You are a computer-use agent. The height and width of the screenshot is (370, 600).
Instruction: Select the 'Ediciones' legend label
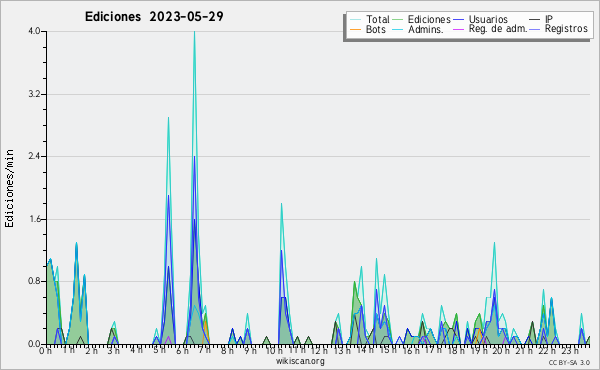point(429,19)
